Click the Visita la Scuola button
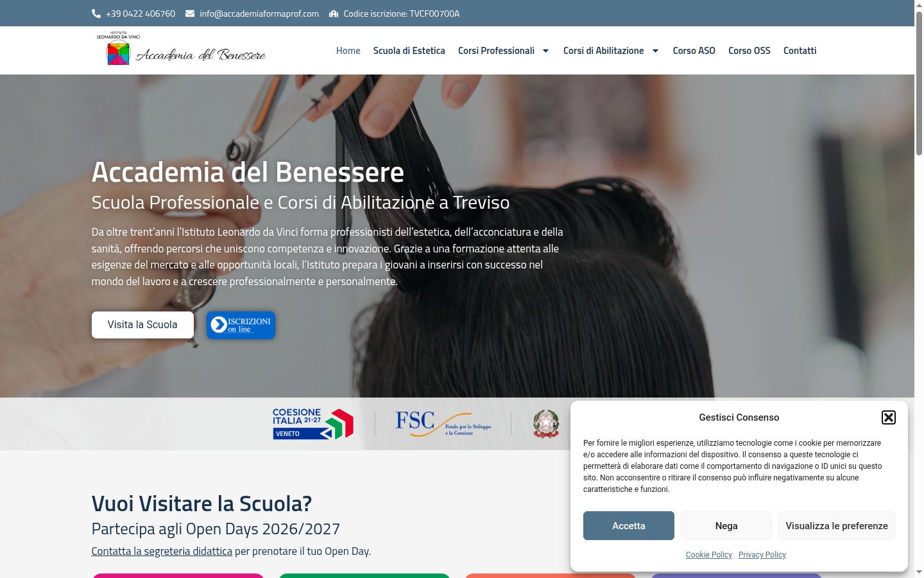924x578 pixels. point(142,325)
